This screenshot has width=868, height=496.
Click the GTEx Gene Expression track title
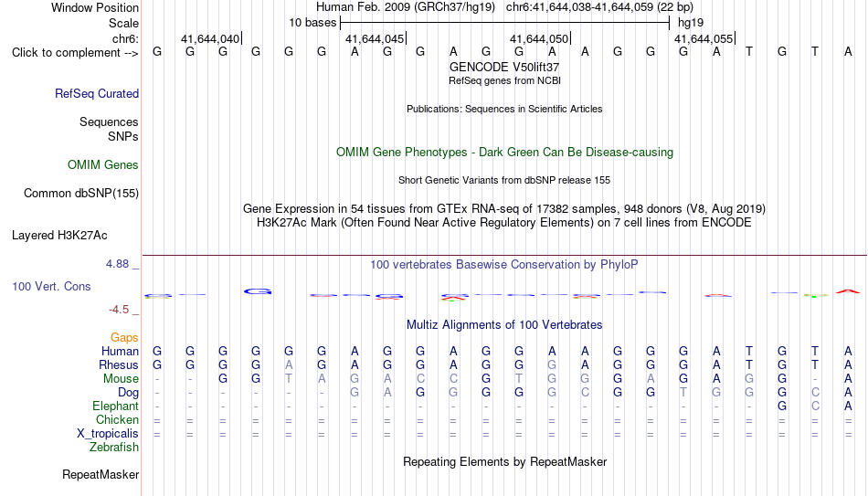(504, 208)
